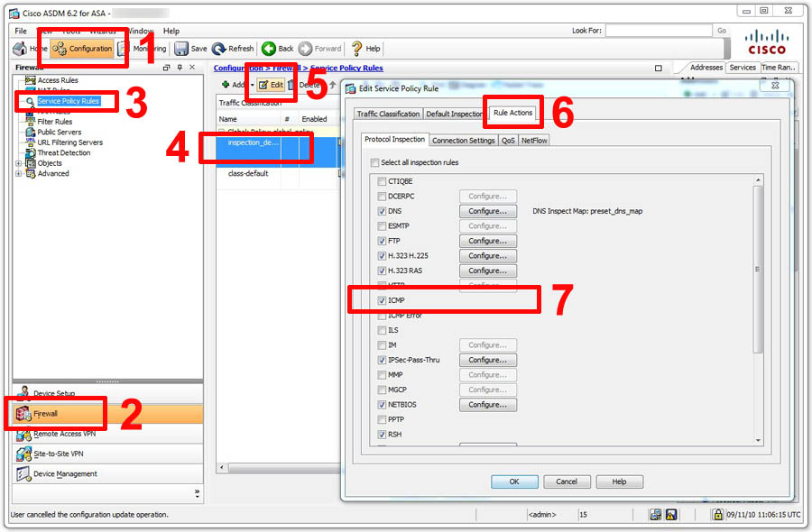Screen dimensions: 812x532
Task: Click the Look For search field
Action: [659, 31]
